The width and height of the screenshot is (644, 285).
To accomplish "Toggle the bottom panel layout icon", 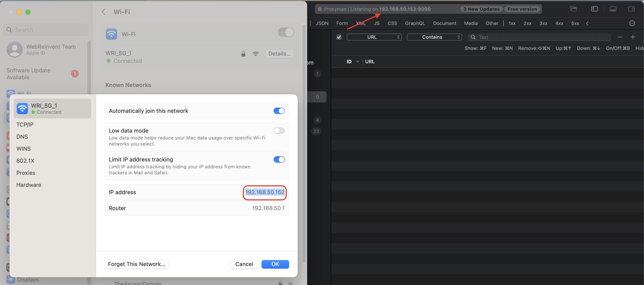I will [613, 9].
